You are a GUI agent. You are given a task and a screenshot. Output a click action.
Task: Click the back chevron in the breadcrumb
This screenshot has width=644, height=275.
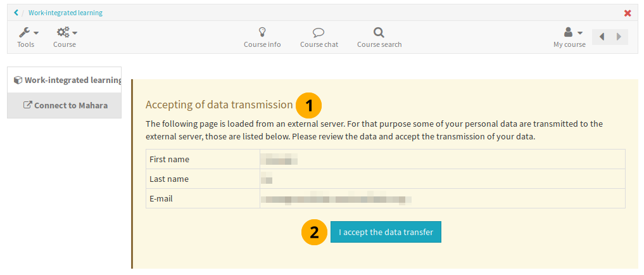tap(16, 13)
